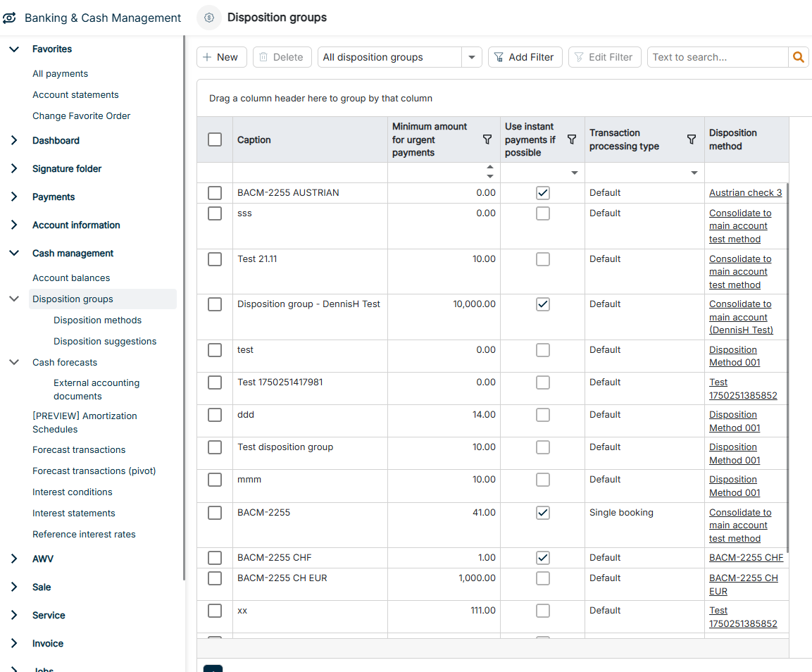
Task: Expand the Account information section
Action: coord(14,225)
